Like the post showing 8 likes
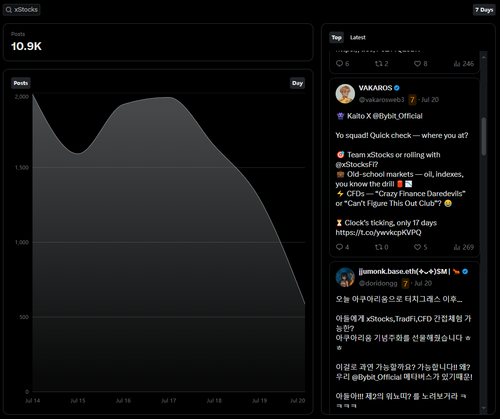This screenshot has height=419, width=500. click(x=417, y=63)
